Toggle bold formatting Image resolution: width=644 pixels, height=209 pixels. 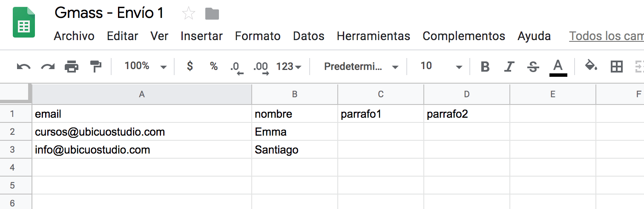click(x=485, y=67)
